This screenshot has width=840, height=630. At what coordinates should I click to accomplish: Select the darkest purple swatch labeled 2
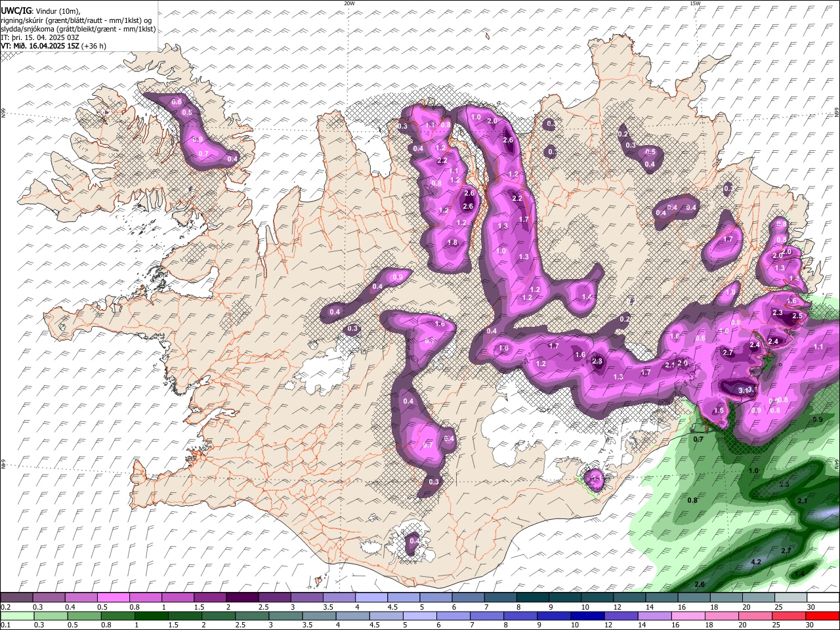click(241, 598)
